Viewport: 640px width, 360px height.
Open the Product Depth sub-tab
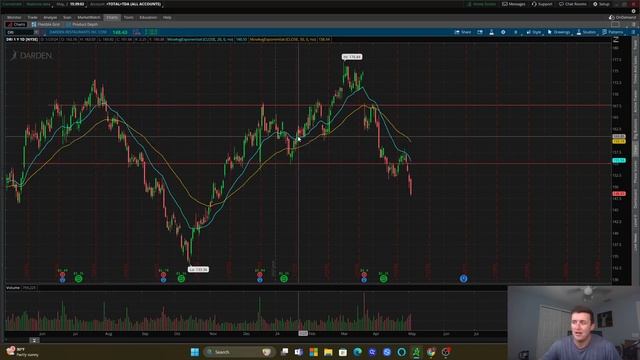(x=82, y=24)
